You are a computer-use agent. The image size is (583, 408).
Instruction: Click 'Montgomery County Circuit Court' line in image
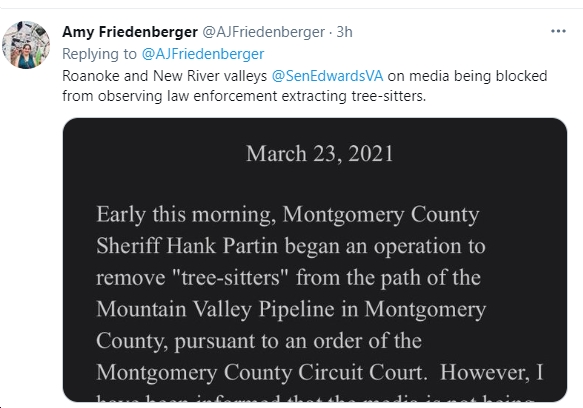[x=320, y=372]
